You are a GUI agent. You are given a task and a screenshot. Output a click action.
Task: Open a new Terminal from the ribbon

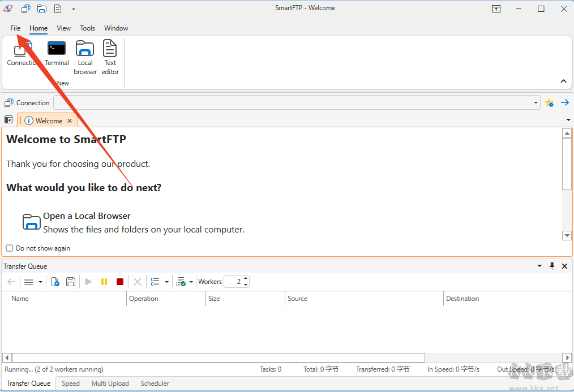tap(57, 53)
